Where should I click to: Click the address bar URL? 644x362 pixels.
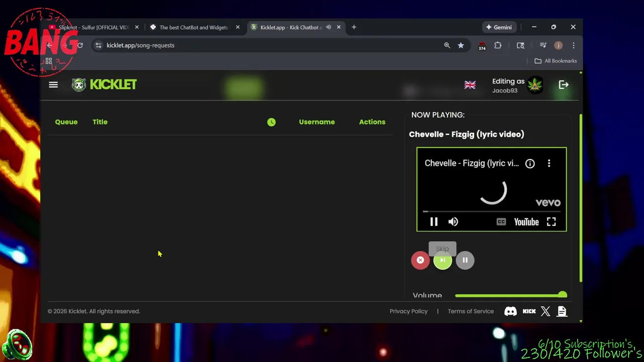140,45
